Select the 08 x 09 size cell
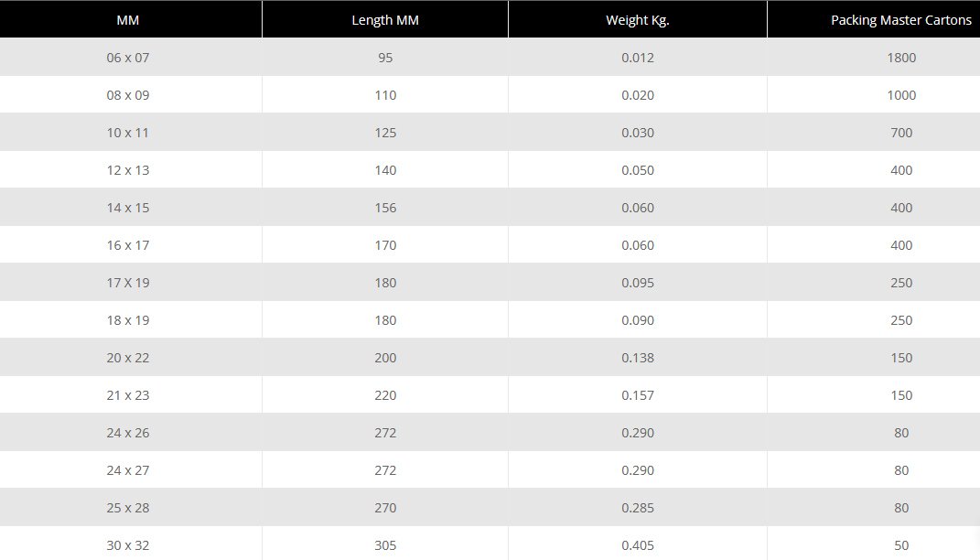Screen dimensions: 980x560 127,95
